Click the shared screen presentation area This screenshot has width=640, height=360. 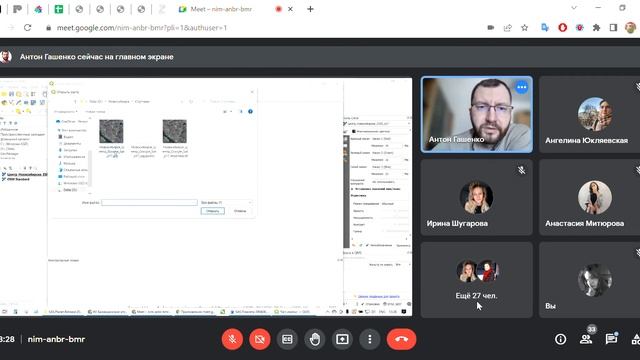pyautogui.click(x=206, y=197)
